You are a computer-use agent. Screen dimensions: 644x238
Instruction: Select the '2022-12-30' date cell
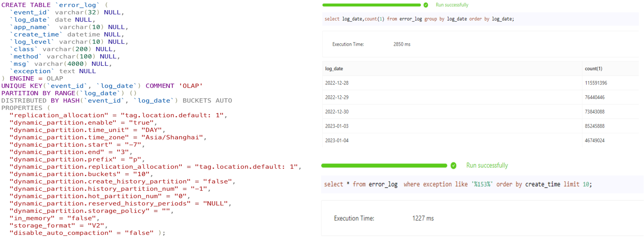[x=337, y=112]
